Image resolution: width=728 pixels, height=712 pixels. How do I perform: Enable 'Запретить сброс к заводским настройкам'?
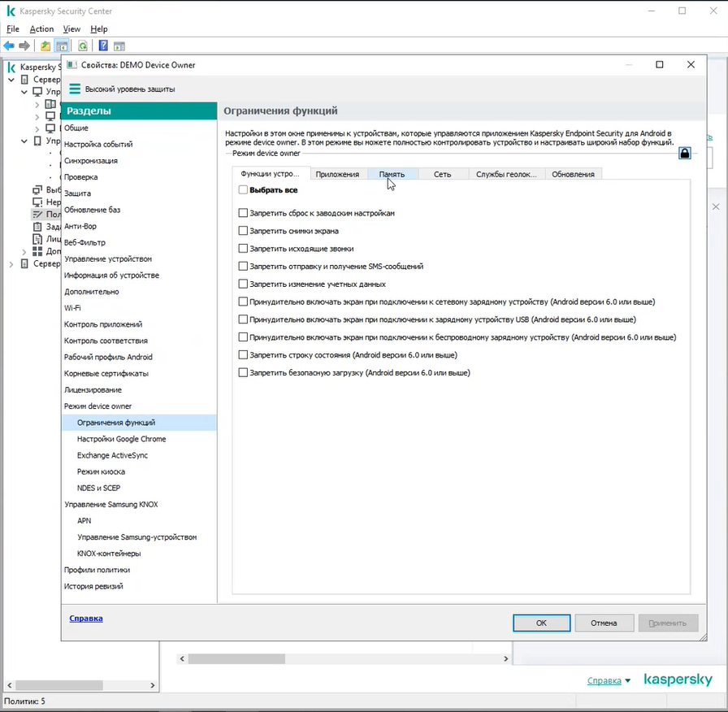click(243, 213)
